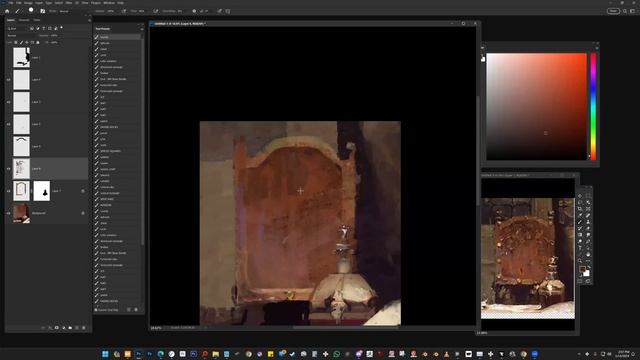This screenshot has width=640, height=360.
Task: Select the Eraser tool
Action: pos(588,228)
